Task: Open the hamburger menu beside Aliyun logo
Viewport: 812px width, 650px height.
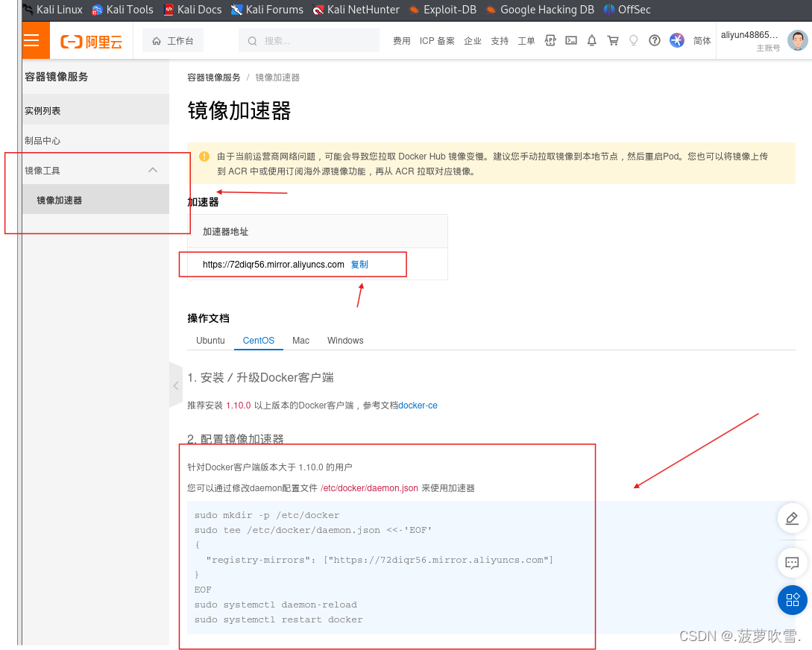Action: pos(31,40)
